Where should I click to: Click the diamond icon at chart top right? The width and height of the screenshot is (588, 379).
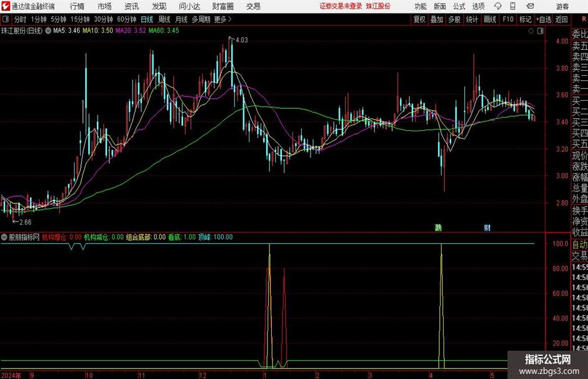click(531, 31)
